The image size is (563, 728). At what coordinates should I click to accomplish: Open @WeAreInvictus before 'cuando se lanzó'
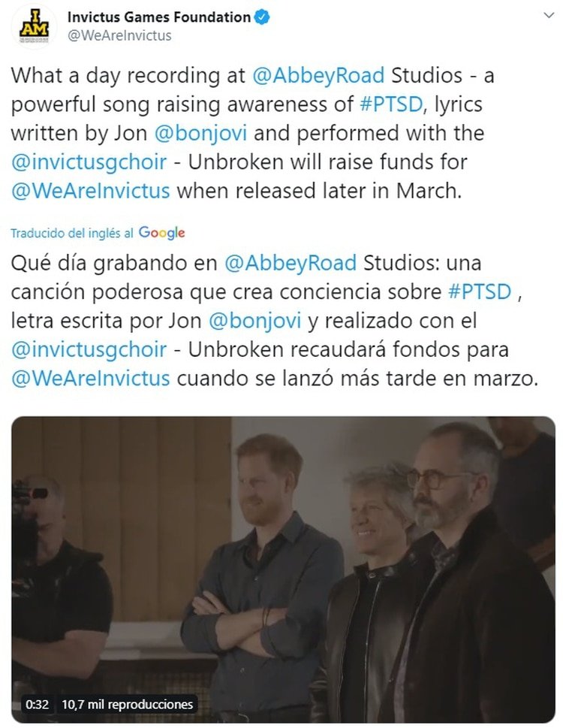coord(90,379)
